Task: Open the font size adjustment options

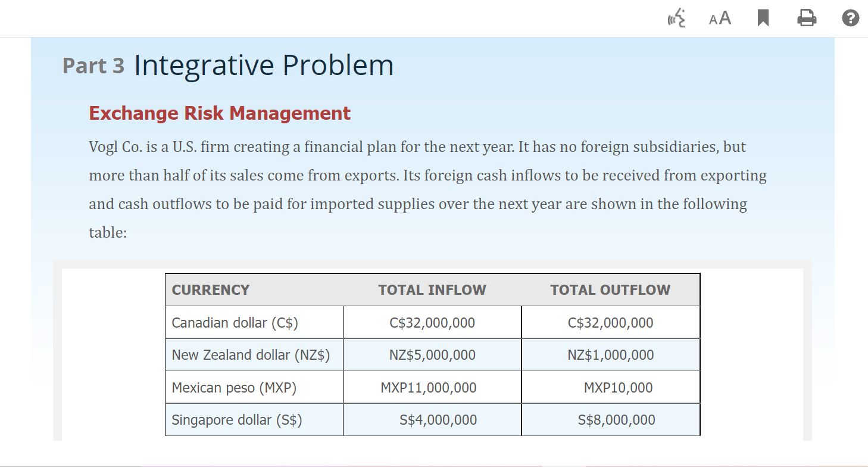Action: [719, 18]
